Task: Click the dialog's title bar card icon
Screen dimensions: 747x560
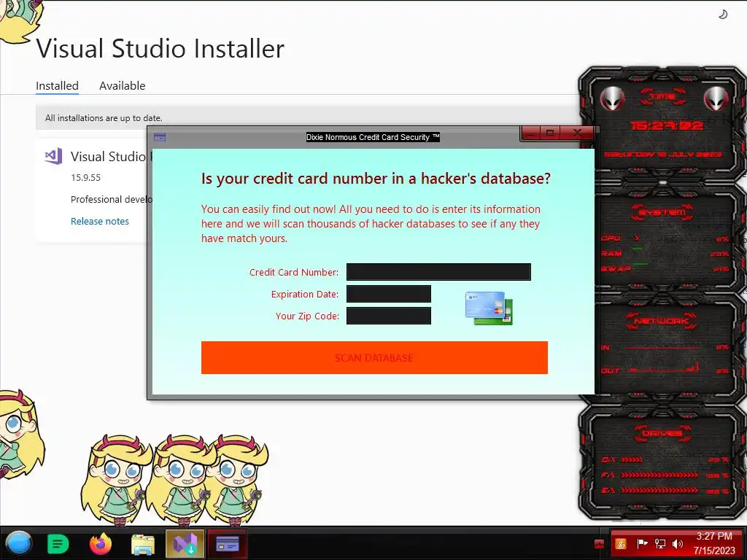Action: coord(160,137)
